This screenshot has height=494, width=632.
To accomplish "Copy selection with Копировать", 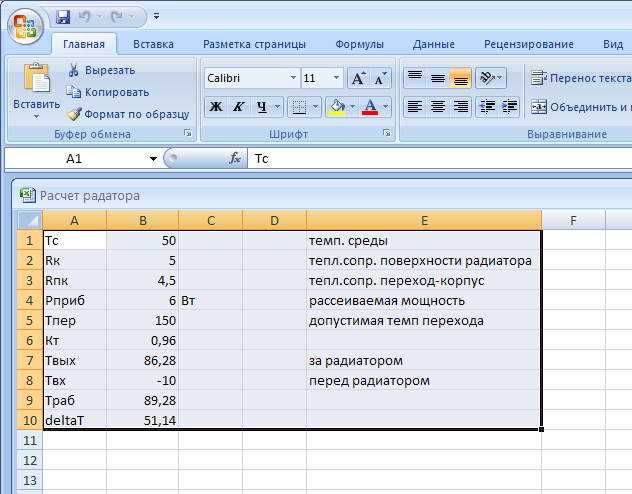I will [x=108, y=92].
